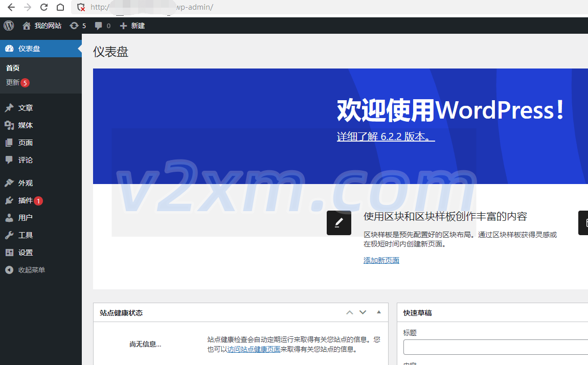The height and width of the screenshot is (365, 588).
Task: Move 站点健康状态 panel down
Action: tap(363, 312)
